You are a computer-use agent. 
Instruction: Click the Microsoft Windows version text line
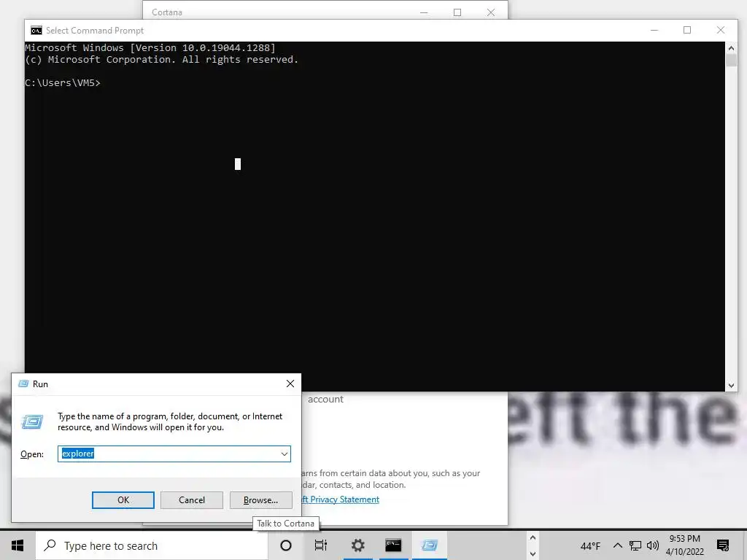click(x=150, y=47)
